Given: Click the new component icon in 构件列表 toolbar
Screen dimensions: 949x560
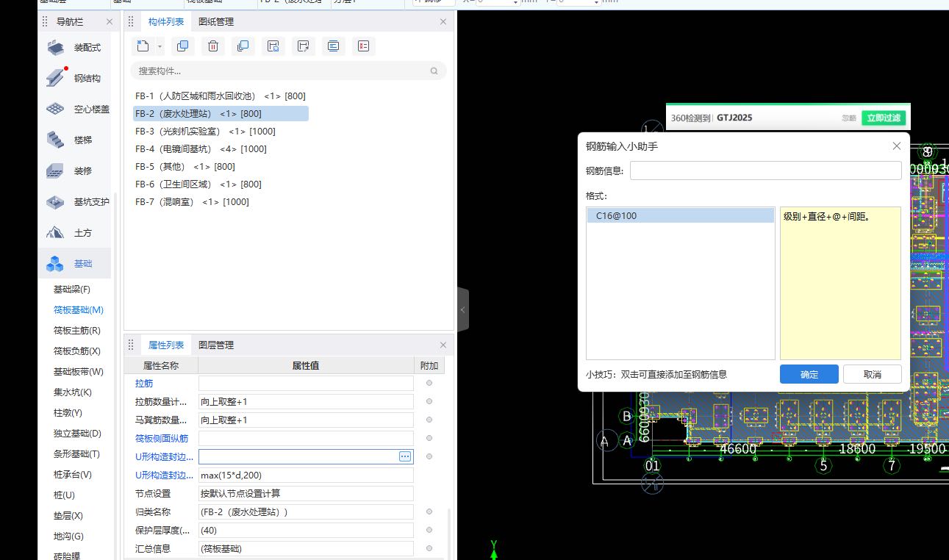Looking at the screenshot, I should click(x=143, y=46).
